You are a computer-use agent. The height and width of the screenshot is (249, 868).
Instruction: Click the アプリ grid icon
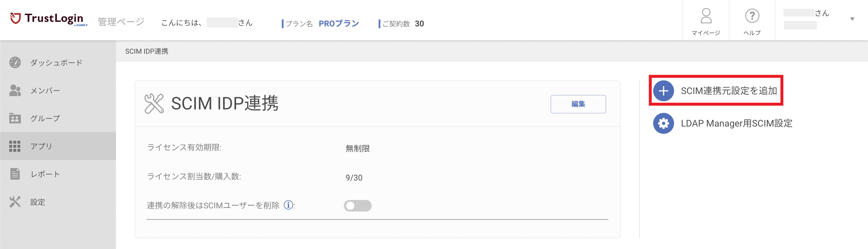(x=15, y=146)
